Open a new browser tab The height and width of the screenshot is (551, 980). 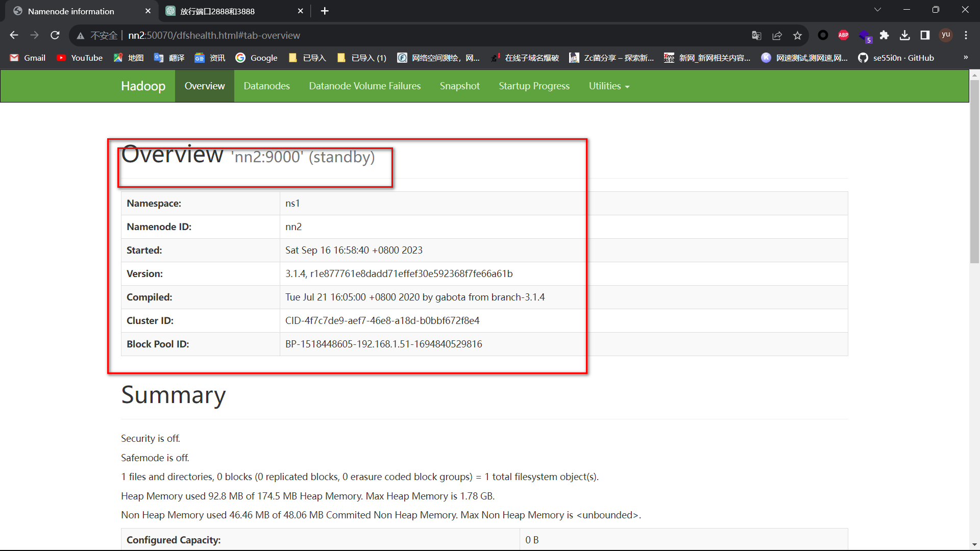(x=325, y=11)
